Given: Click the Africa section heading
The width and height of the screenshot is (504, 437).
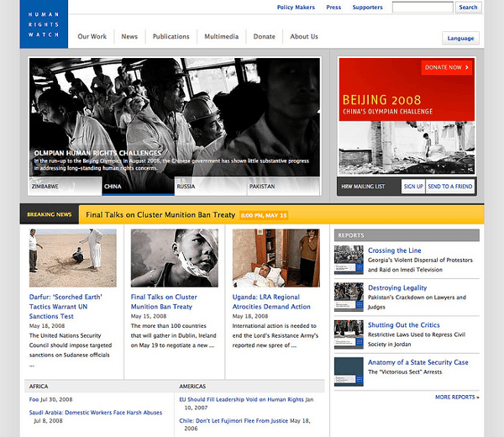Looking at the screenshot, I should [x=39, y=387].
